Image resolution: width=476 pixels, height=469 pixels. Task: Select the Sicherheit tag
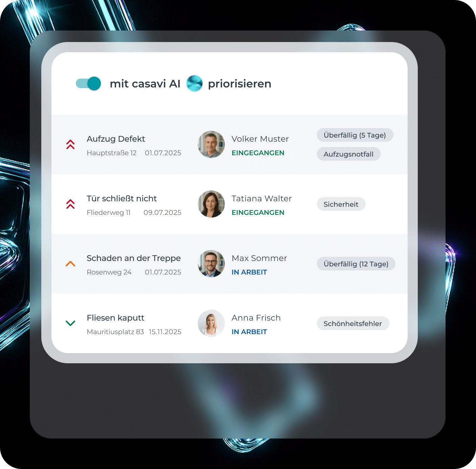pos(341,204)
